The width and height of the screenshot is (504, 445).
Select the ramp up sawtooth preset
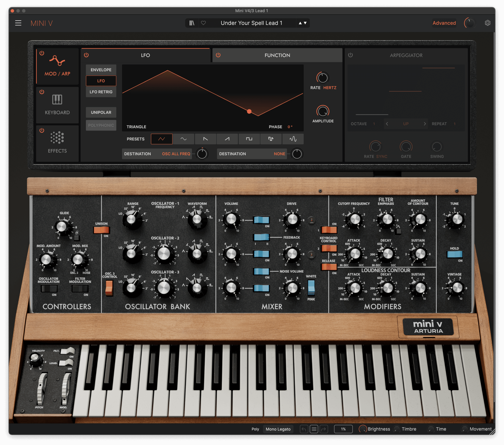(227, 139)
